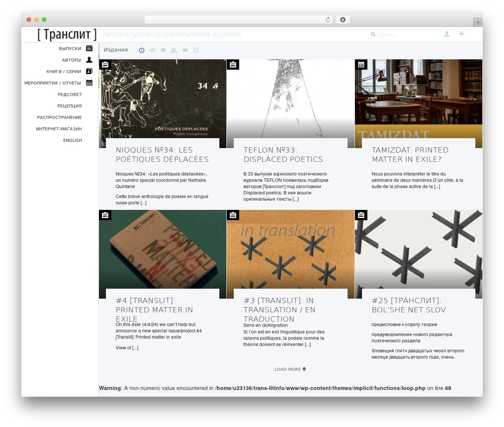Click category badge on Nioques №34 card
Viewport: 504px width, 427px height.
105,65
